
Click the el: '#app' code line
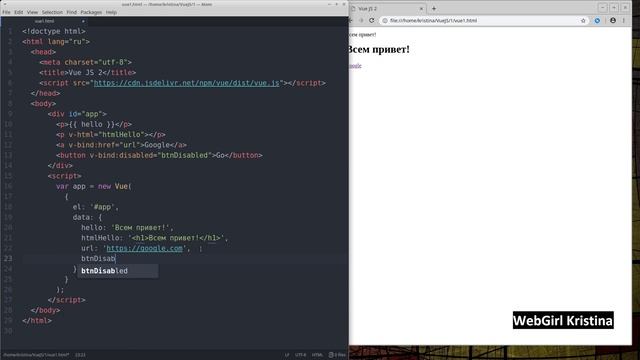(x=96, y=207)
